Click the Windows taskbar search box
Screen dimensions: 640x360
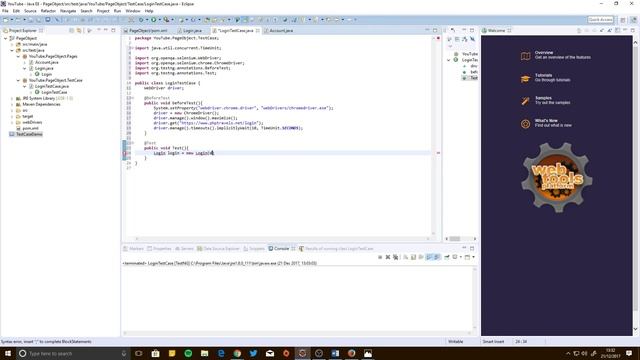click(x=73, y=353)
